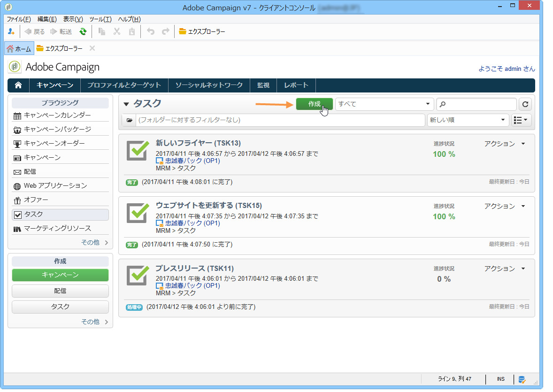Select the レポート navigation tab
This screenshot has width=553, height=392.
pyautogui.click(x=296, y=85)
